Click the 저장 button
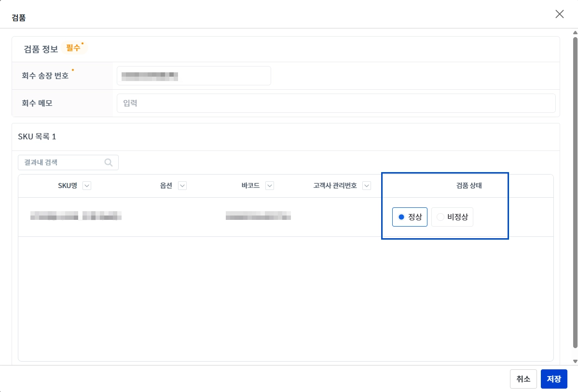 click(554, 378)
